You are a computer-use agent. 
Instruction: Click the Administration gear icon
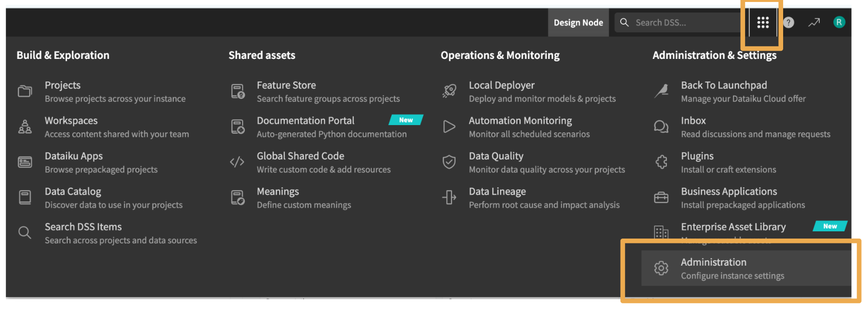(661, 268)
